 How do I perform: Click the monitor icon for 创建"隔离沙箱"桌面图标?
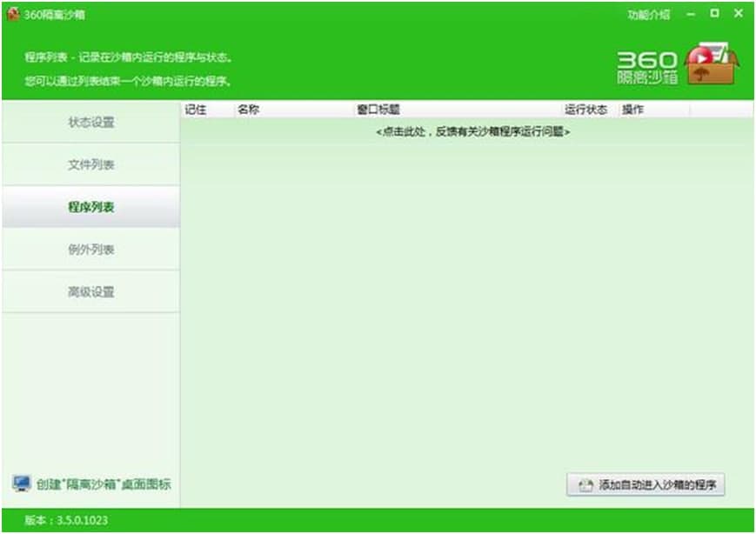pyautogui.click(x=22, y=484)
